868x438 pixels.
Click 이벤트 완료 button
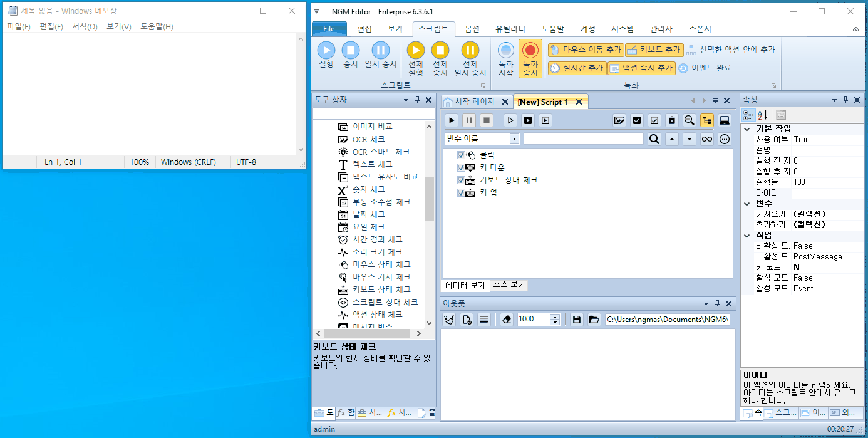tap(705, 68)
